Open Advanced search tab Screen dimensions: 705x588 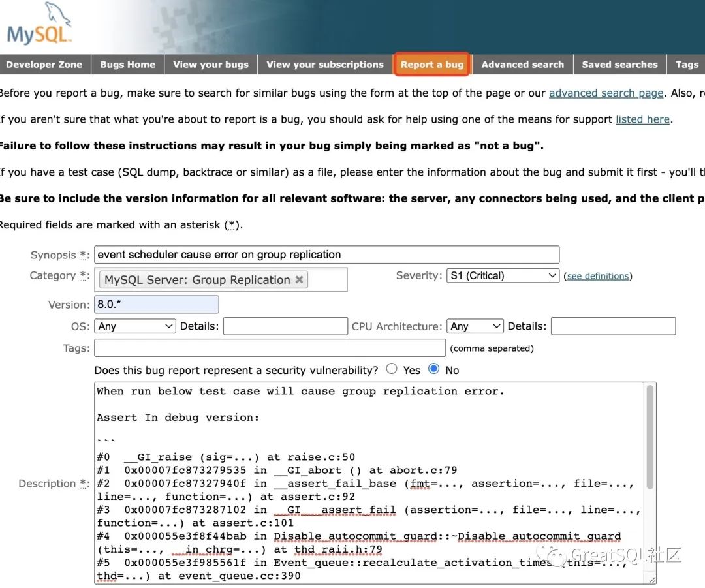tap(522, 65)
